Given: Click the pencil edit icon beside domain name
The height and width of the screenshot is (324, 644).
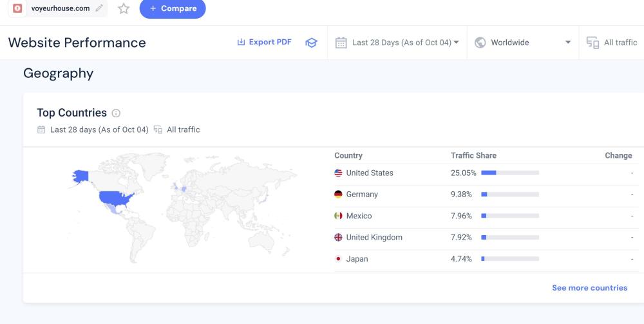Looking at the screenshot, I should click(99, 8).
